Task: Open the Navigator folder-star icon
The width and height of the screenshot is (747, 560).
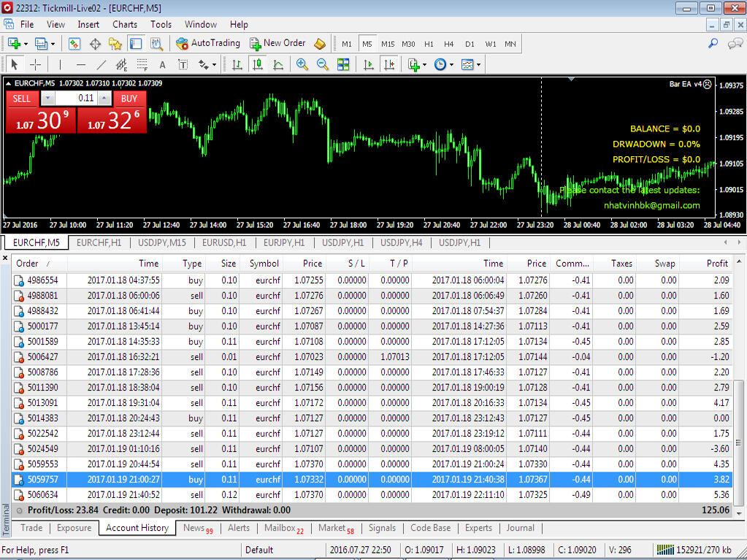Action: [x=115, y=44]
